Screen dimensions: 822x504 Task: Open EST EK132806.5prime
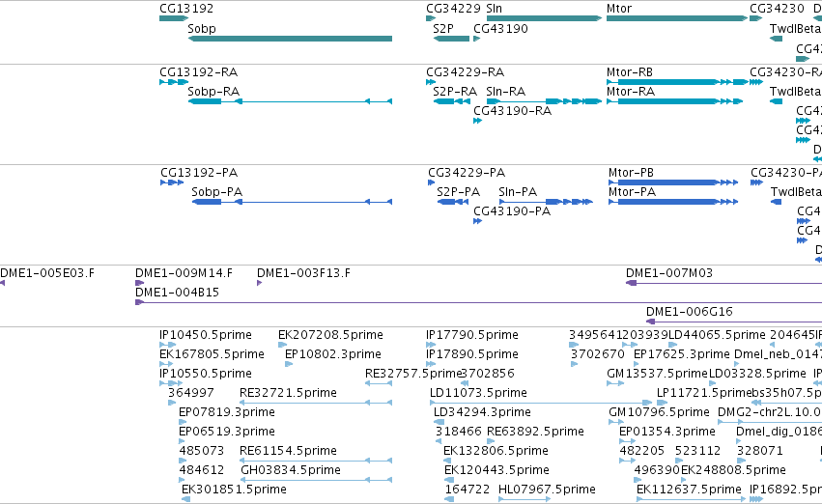tap(496, 452)
